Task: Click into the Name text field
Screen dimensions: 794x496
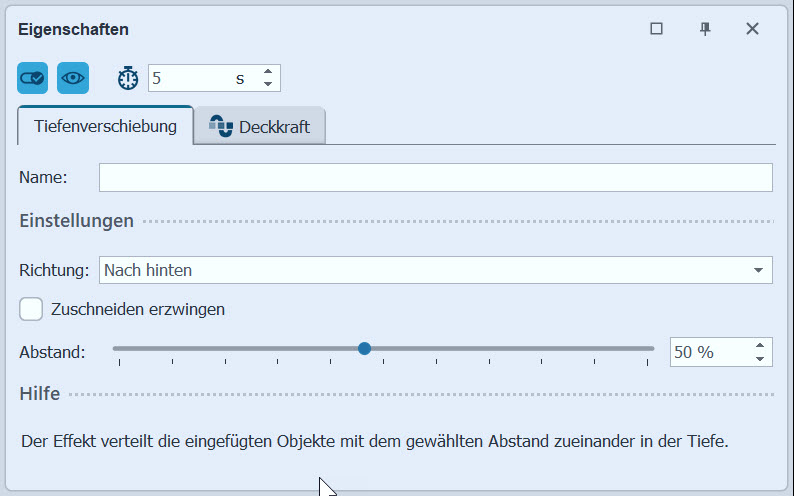Action: [x=435, y=177]
